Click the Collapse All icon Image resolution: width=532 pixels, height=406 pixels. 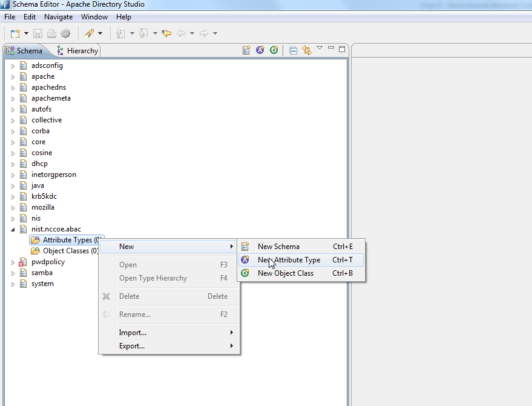pos(293,51)
